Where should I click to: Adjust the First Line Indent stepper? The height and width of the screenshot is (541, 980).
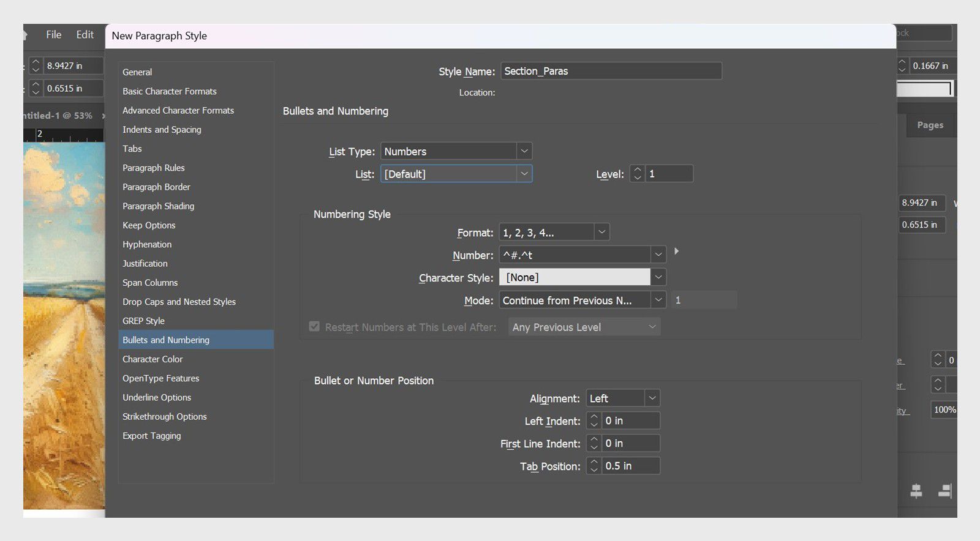[x=594, y=443]
